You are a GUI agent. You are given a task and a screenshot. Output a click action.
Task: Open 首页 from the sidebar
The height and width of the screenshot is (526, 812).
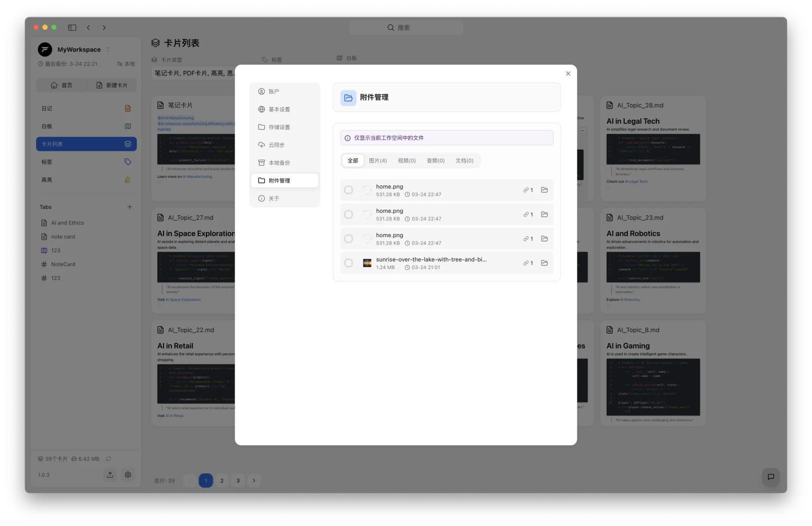[x=62, y=85]
